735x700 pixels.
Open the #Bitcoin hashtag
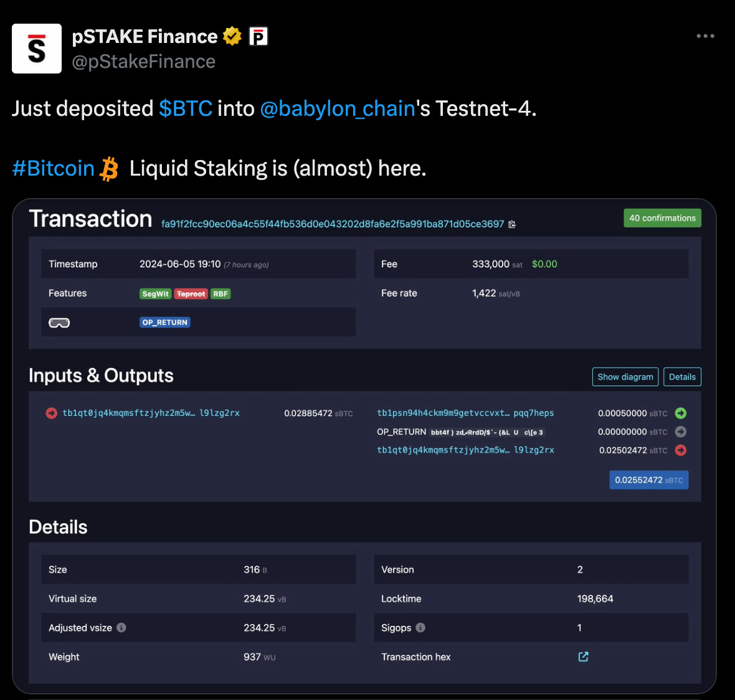54,168
